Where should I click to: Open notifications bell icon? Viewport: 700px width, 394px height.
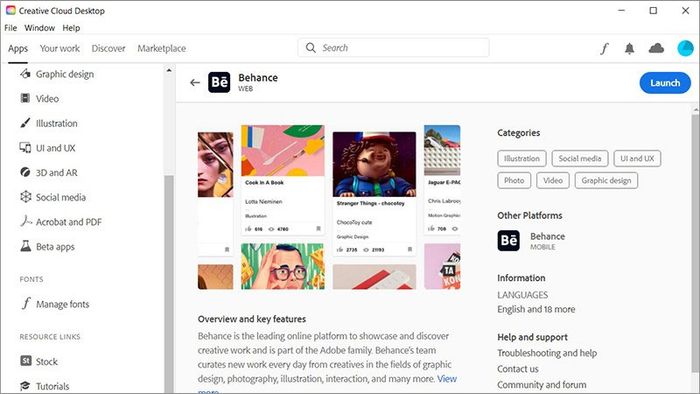[x=629, y=48]
